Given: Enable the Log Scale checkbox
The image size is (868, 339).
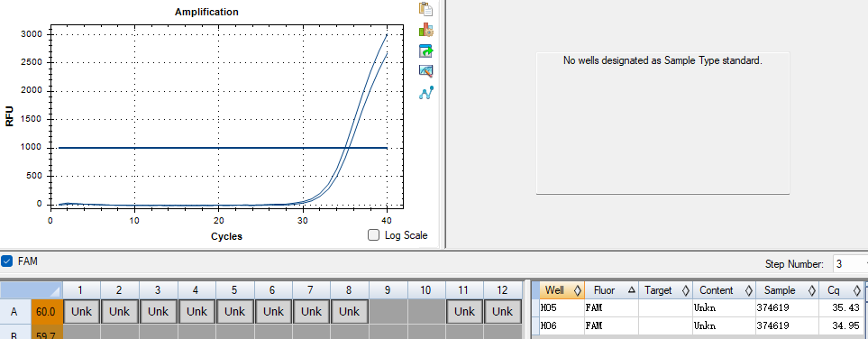Looking at the screenshot, I should click(x=374, y=234).
